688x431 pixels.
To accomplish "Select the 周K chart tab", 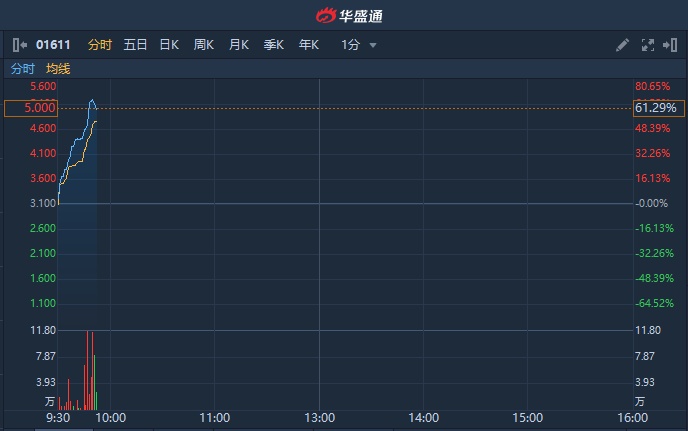I will tap(204, 45).
